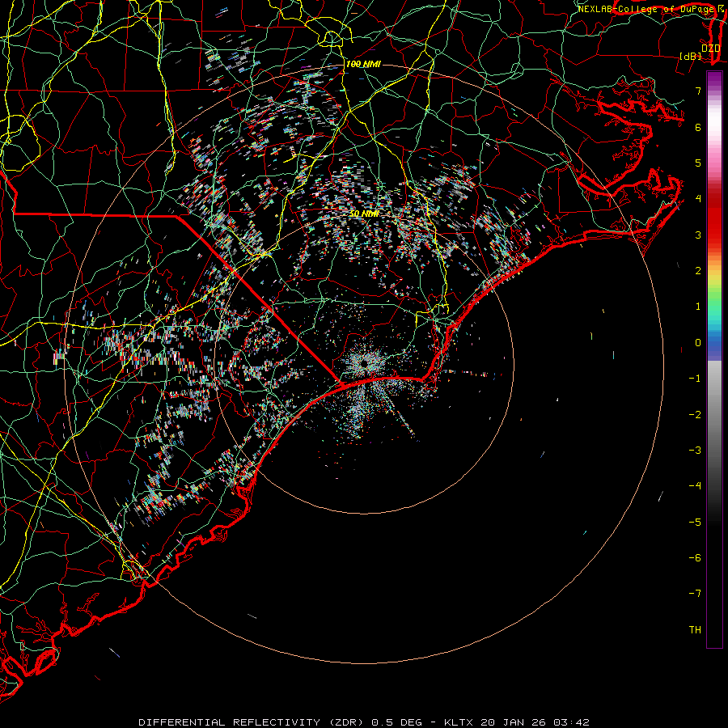Click the 50 NMI range ring label
The height and width of the screenshot is (728, 728).
coord(365,214)
